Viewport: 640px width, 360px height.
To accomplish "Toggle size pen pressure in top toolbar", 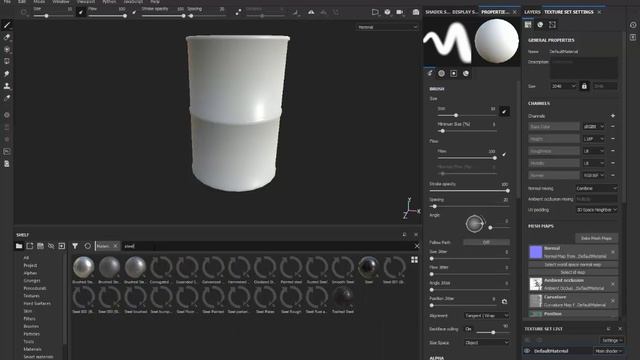I will [81, 12].
